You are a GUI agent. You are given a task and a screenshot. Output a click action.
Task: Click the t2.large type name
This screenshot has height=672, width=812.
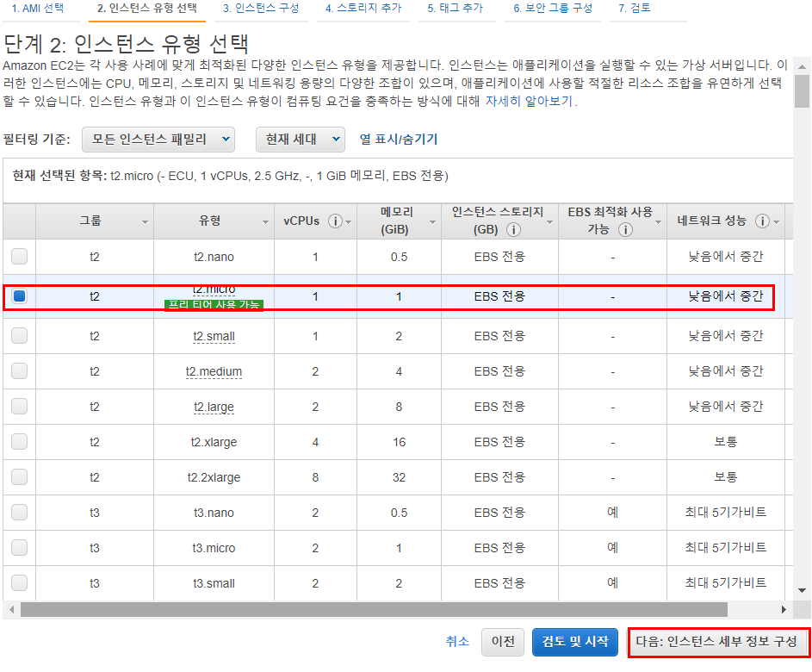[214, 407]
